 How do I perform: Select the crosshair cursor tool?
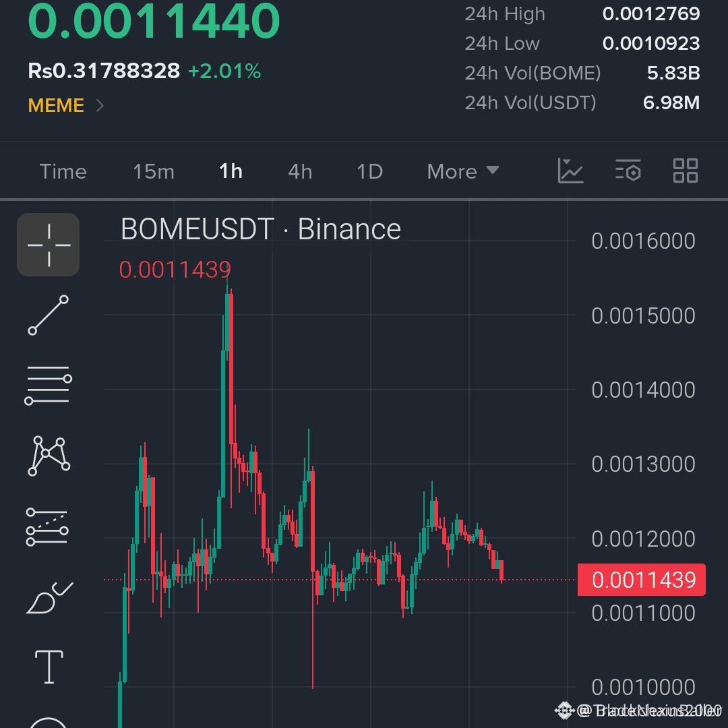pos(49,245)
